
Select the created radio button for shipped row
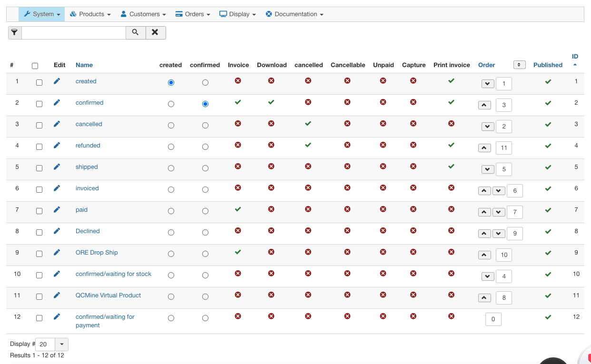click(x=171, y=168)
